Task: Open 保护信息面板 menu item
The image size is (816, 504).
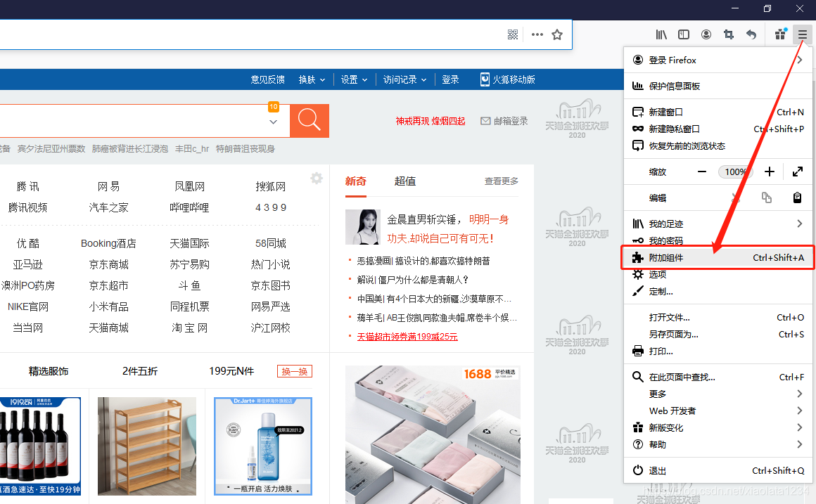Action: click(718, 86)
